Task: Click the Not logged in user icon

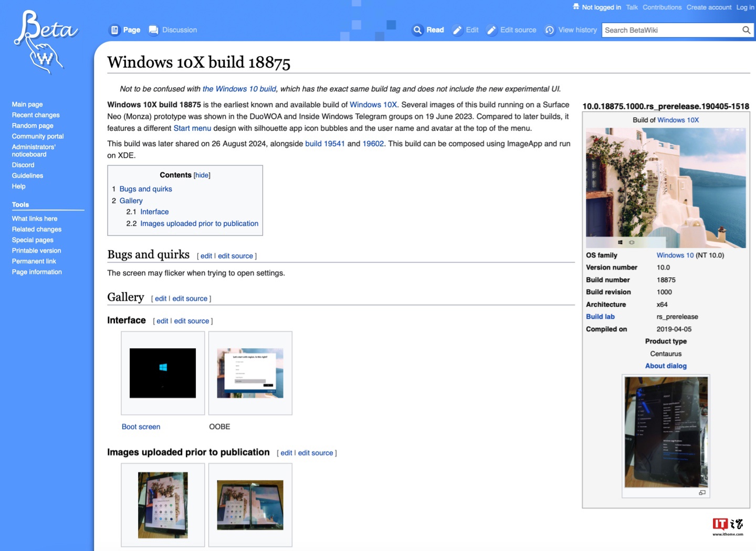Action: tap(576, 7)
